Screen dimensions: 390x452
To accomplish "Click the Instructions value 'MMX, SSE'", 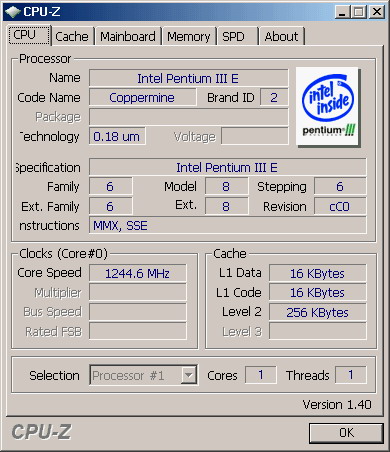I will point(227,226).
